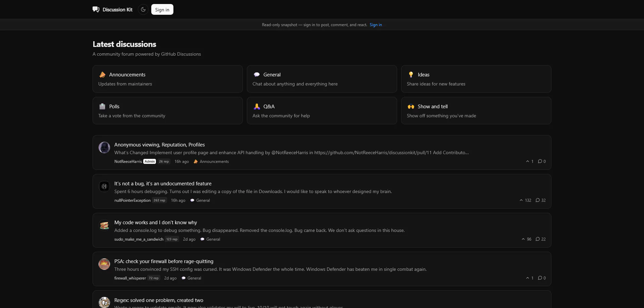The image size is (644, 308).
Task: Open the discussion 'Anonymous viewing, Reputation, Profiles'
Action: click(x=159, y=145)
